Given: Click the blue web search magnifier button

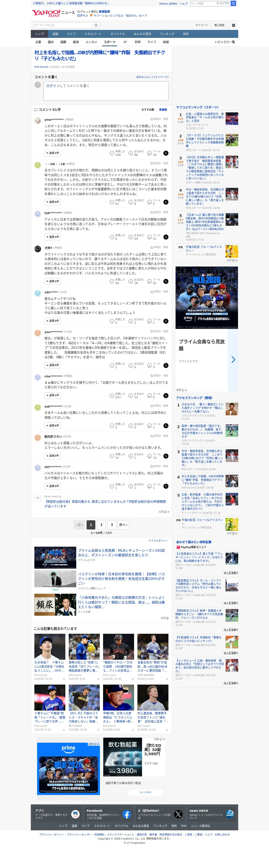Looking at the screenshot, I should [x=233, y=3].
